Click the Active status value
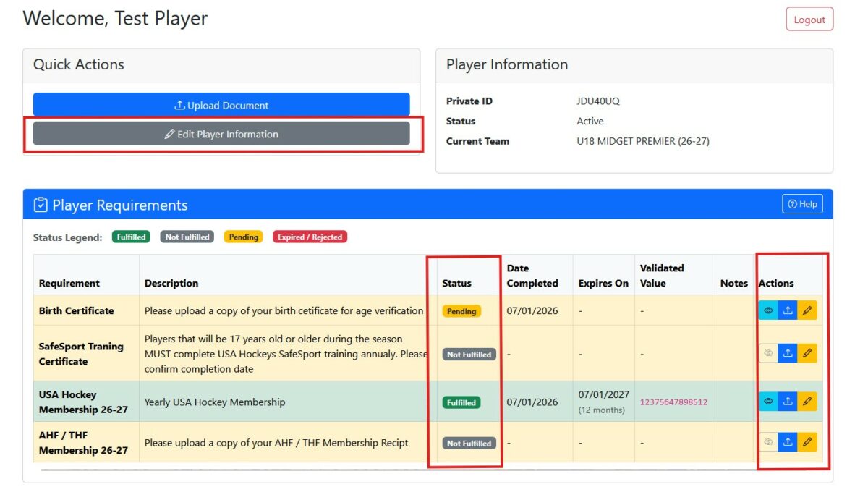 pyautogui.click(x=590, y=121)
